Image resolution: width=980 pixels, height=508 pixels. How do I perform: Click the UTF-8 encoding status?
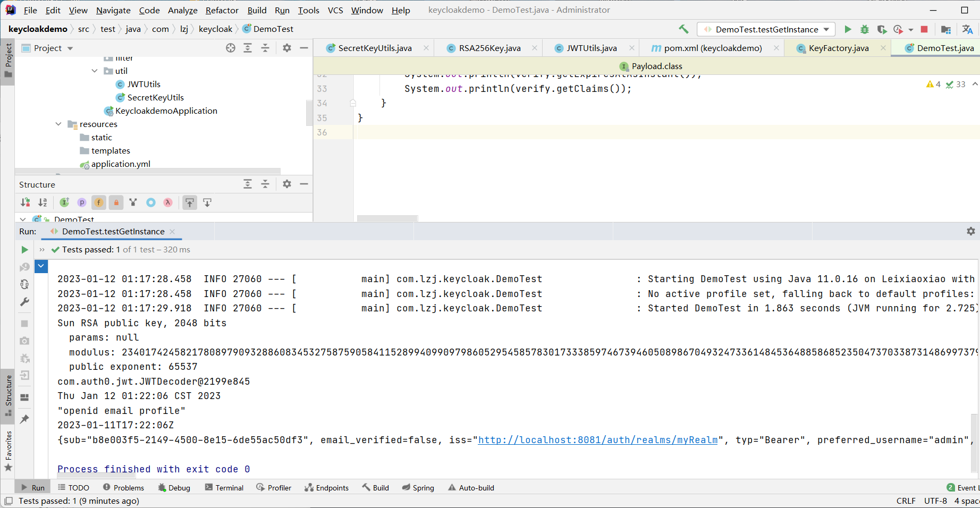pyautogui.click(x=935, y=501)
